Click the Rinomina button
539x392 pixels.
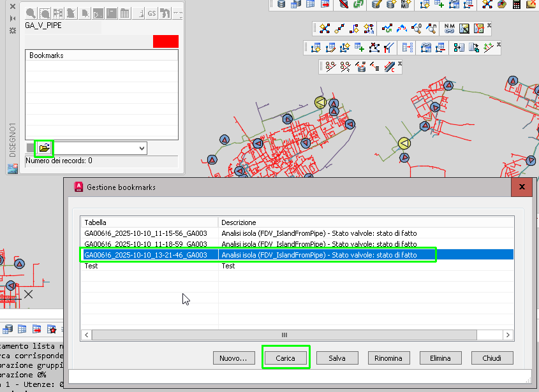[388, 358]
